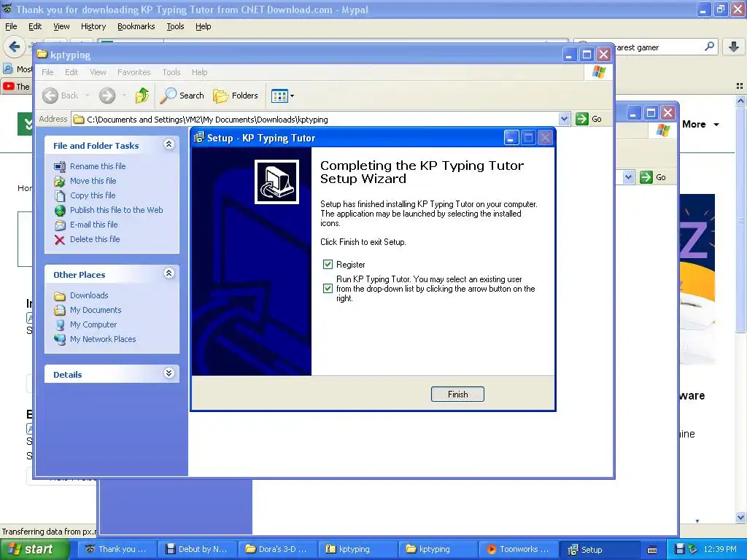Open the Tools menu in kptyping window

(x=171, y=72)
